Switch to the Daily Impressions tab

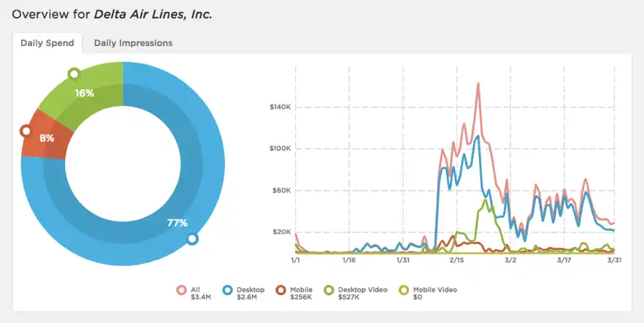tap(133, 43)
